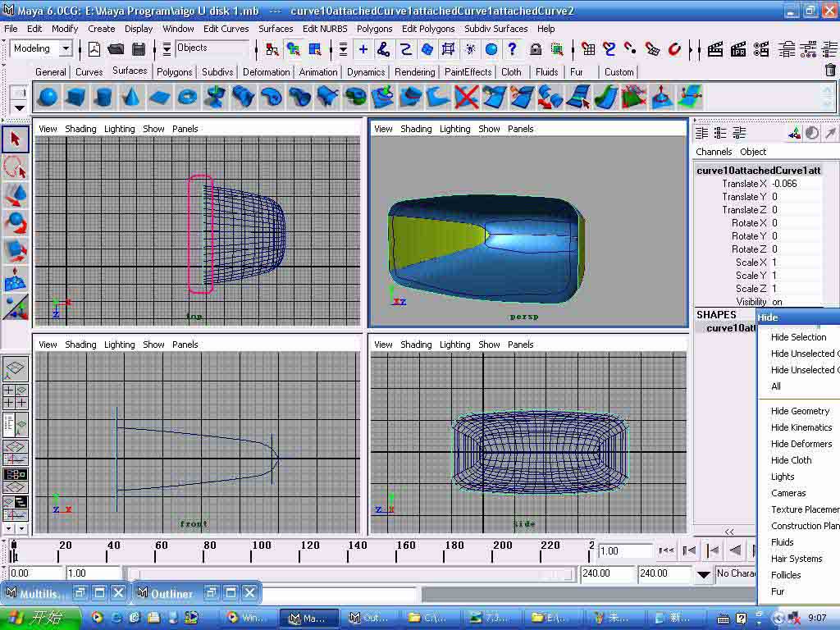Open the right arrow menu below the toolbox layouts
The width and height of the screenshot is (840, 630).
click(21, 528)
